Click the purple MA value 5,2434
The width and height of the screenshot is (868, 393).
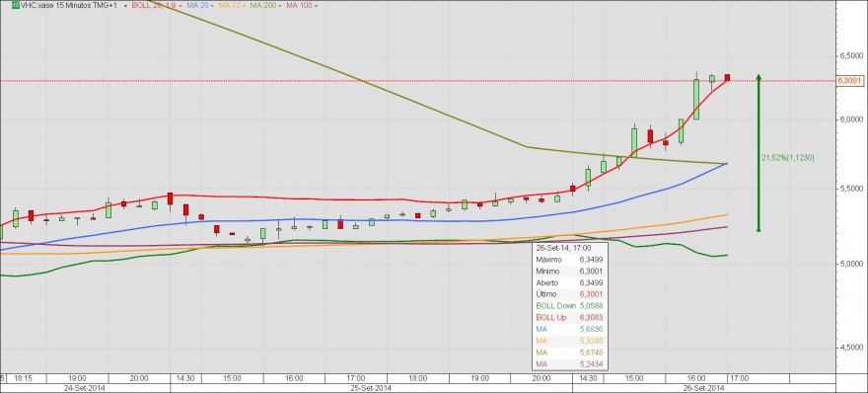pos(591,364)
